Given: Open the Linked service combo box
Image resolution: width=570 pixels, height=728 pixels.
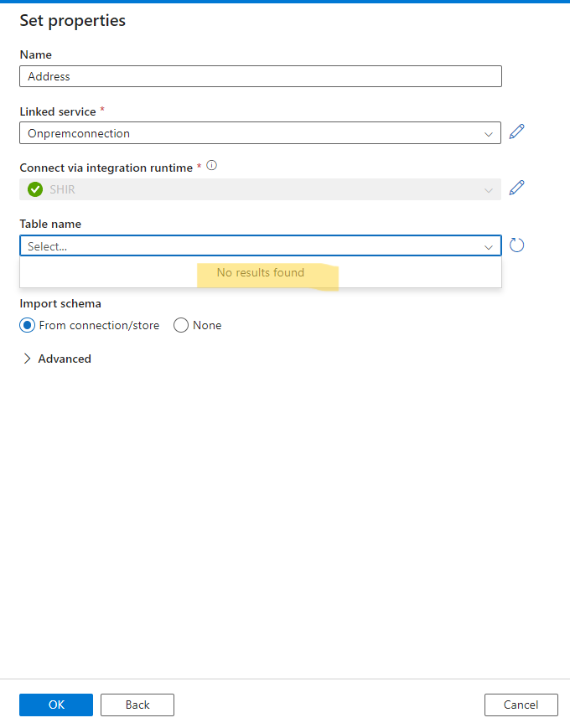Looking at the screenshot, I should point(251,133).
